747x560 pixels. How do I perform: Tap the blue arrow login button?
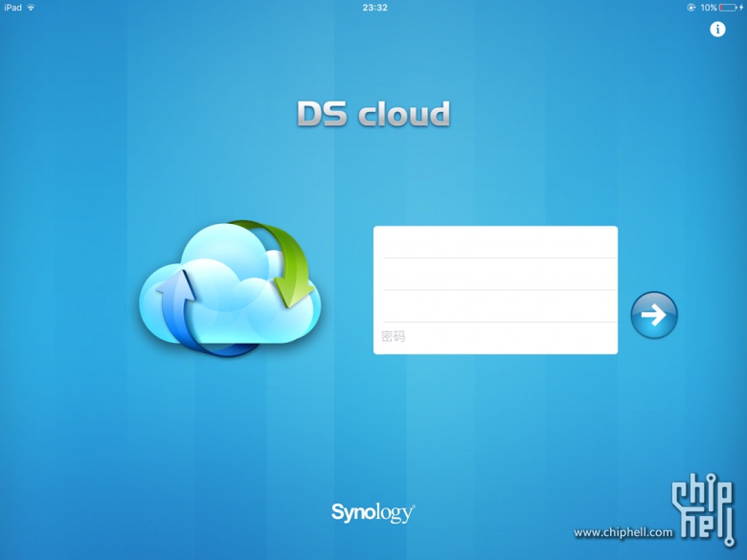pos(654,315)
